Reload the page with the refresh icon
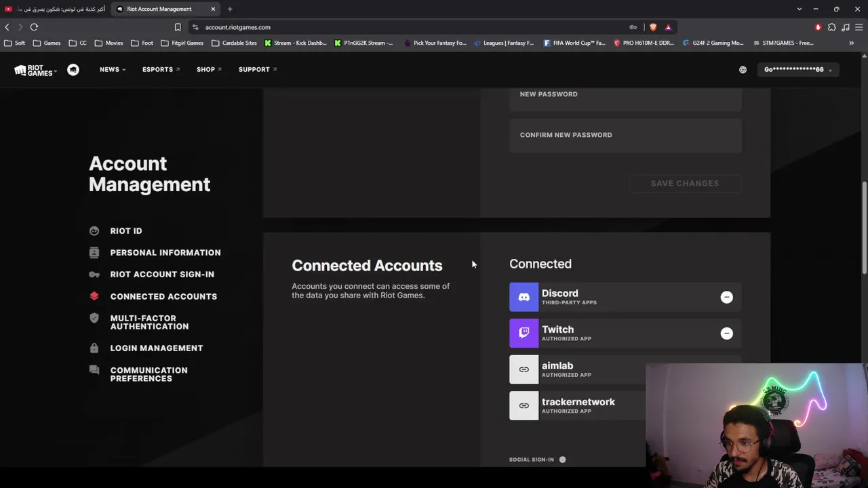This screenshot has width=868, height=488. click(x=34, y=27)
